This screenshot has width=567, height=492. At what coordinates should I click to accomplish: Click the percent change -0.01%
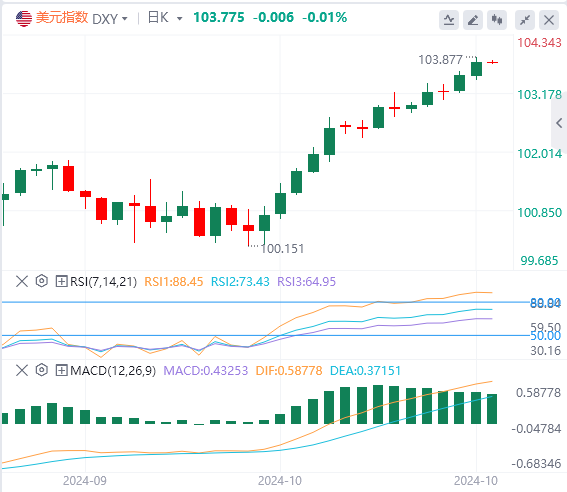pyautogui.click(x=325, y=17)
